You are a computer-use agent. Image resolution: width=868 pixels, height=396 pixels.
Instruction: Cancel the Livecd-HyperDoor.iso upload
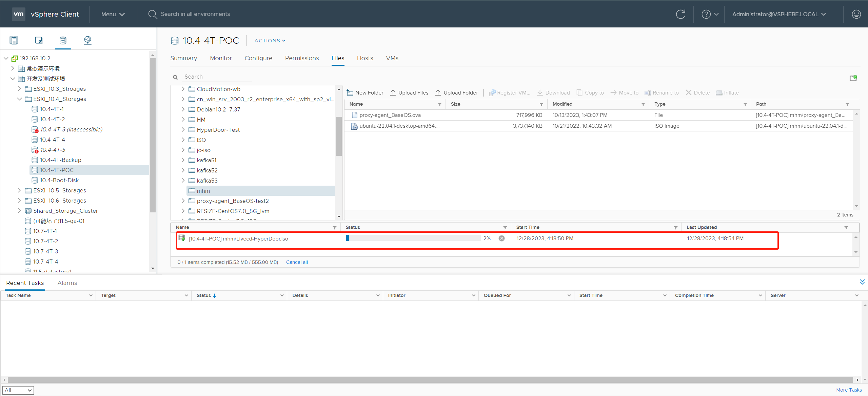(x=501, y=238)
